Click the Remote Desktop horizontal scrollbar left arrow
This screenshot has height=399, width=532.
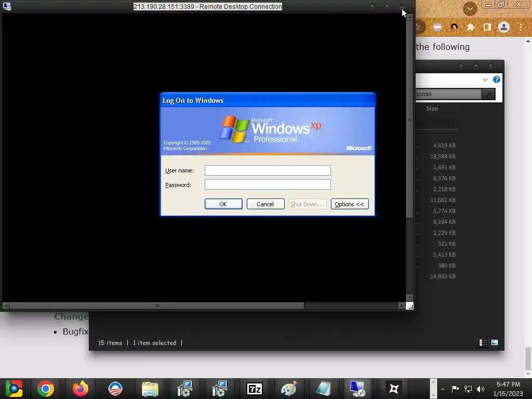coord(5,305)
